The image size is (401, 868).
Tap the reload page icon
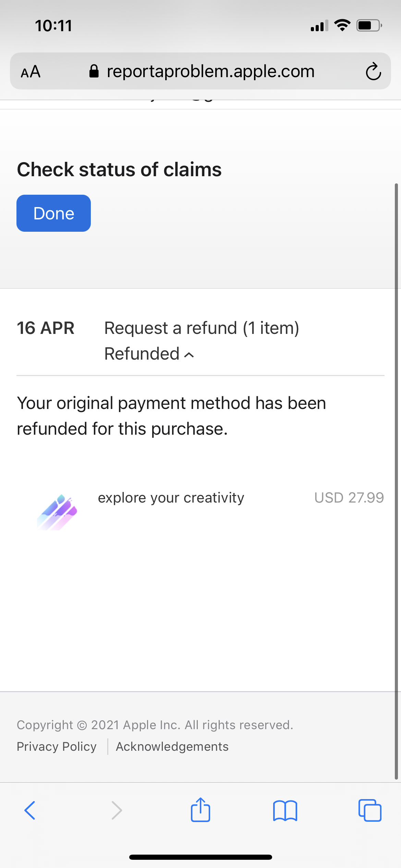(x=373, y=71)
